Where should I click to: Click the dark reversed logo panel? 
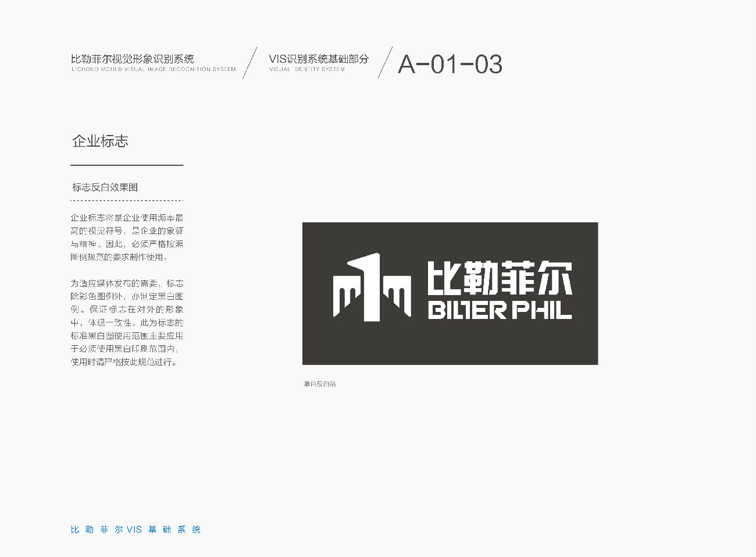point(450,294)
